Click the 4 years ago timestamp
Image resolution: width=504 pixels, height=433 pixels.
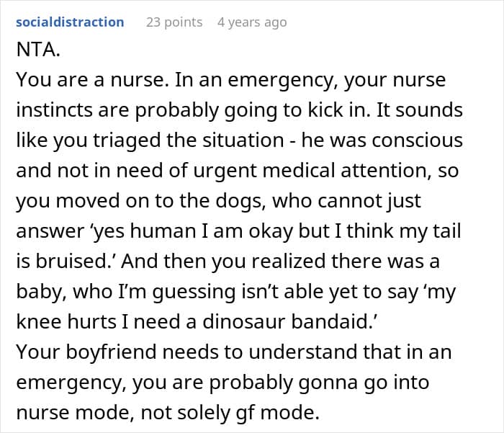pos(252,22)
